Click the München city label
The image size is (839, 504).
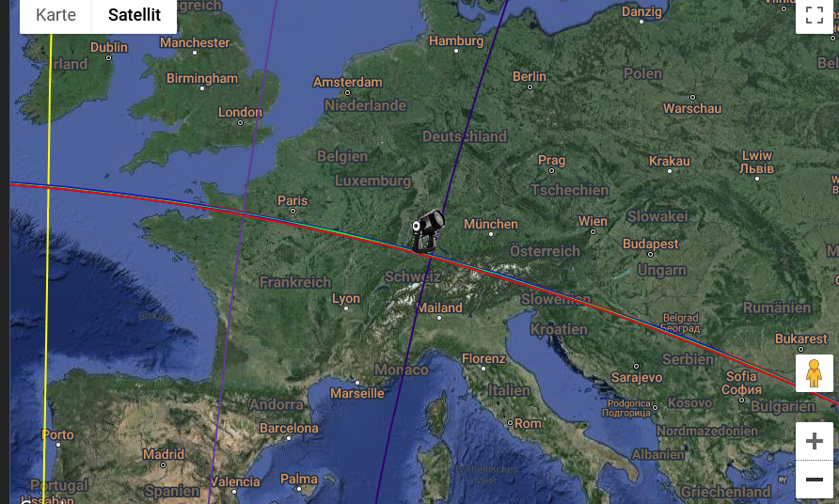(491, 224)
